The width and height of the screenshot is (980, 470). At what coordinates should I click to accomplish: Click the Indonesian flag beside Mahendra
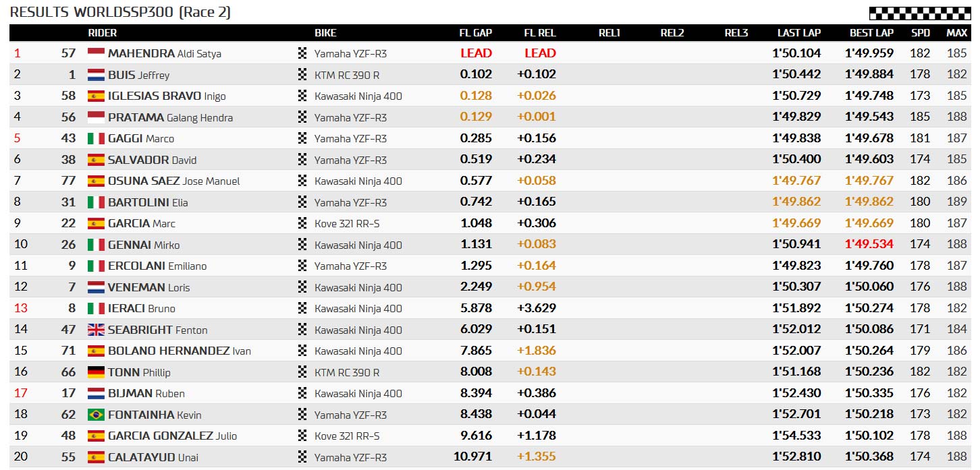[x=96, y=53]
